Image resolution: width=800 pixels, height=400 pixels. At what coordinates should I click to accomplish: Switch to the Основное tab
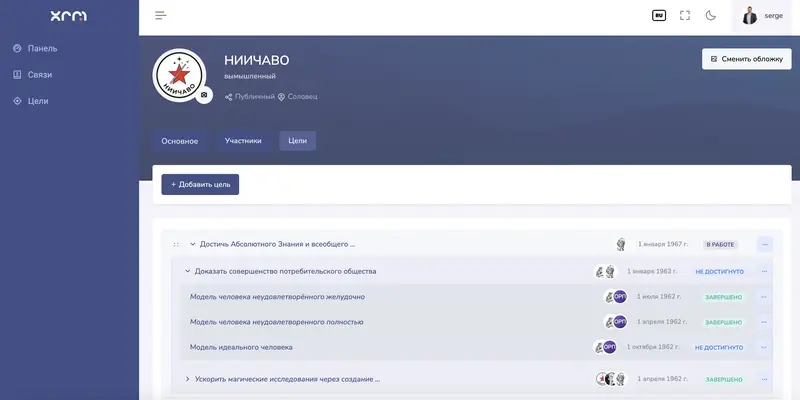coord(180,141)
